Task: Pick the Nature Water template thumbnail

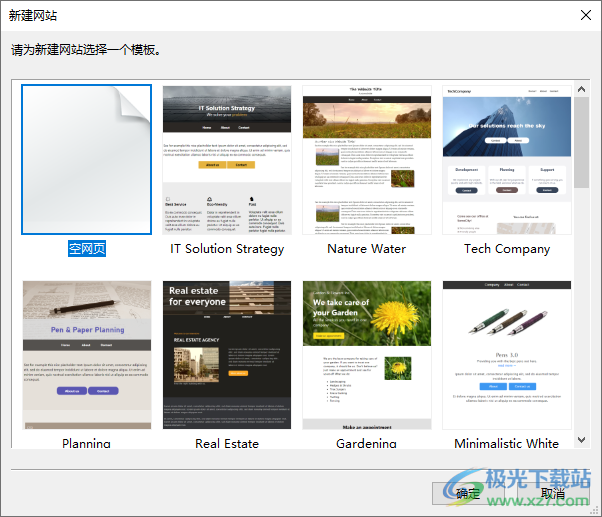Action: point(367,160)
